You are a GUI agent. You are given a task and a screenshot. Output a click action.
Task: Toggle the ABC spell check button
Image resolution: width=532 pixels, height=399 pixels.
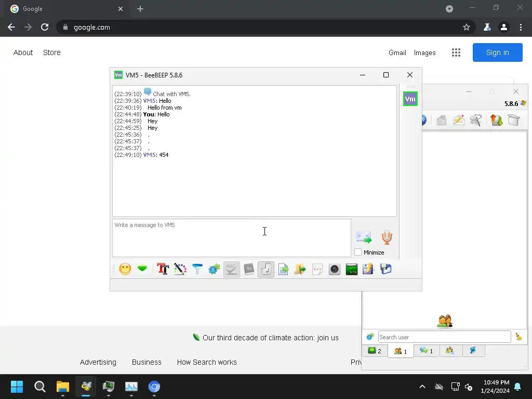click(231, 269)
